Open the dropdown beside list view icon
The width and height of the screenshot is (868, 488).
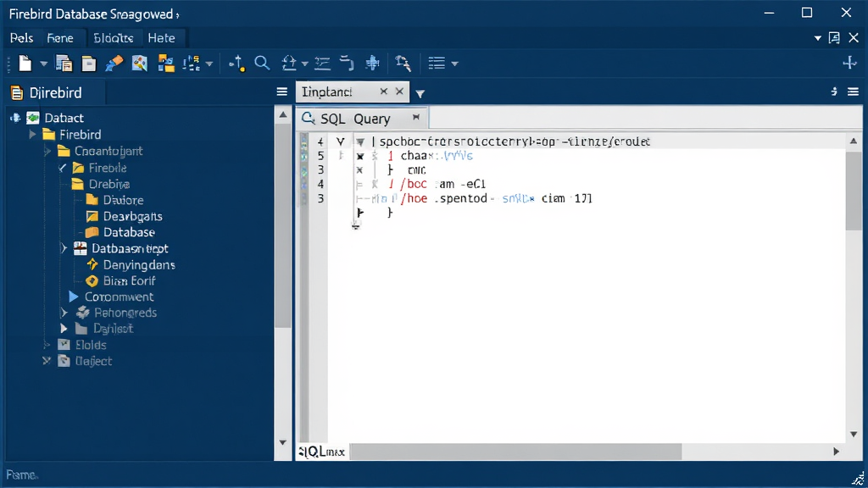[454, 64]
